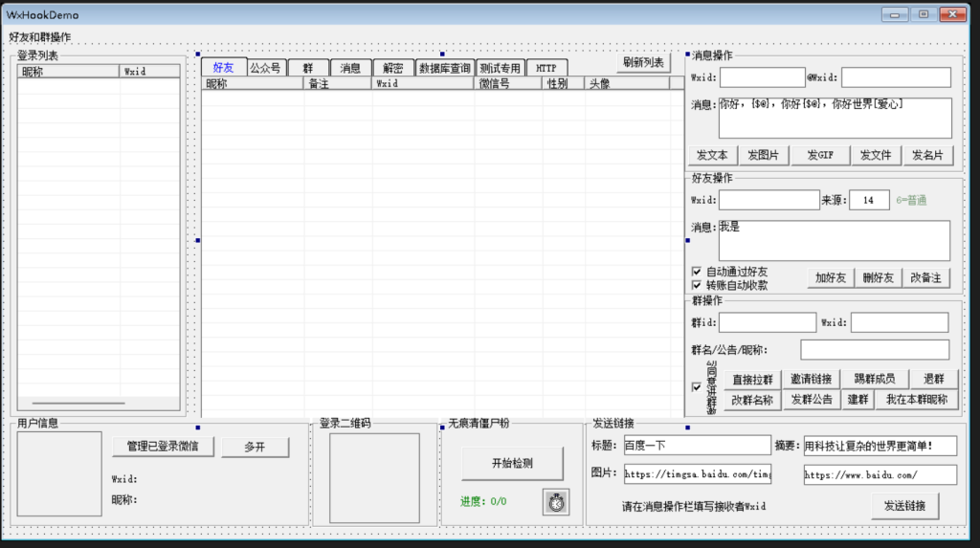Click the 来源 field showing 14
The height and width of the screenshot is (548, 980).
[869, 200]
